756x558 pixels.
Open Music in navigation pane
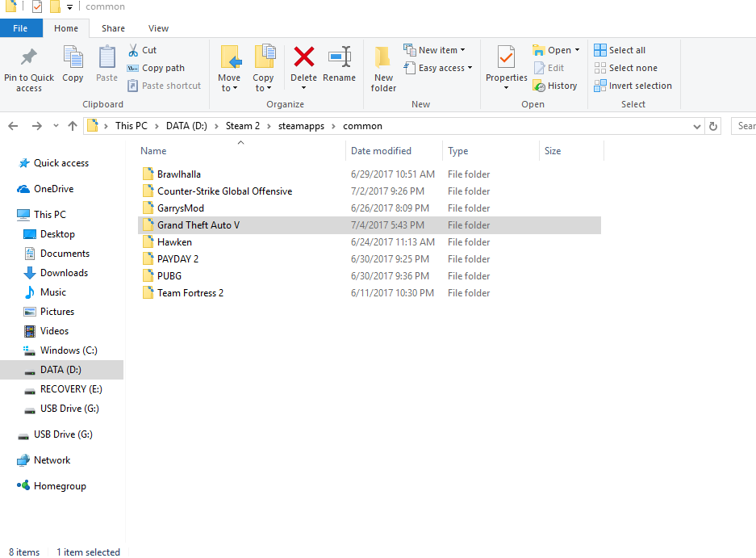click(44, 292)
